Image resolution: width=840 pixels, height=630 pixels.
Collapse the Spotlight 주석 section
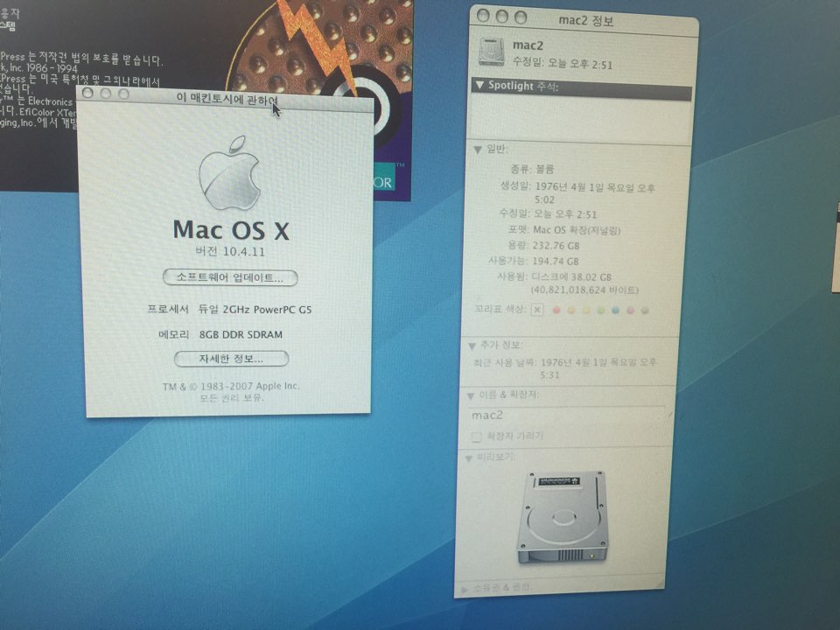479,87
